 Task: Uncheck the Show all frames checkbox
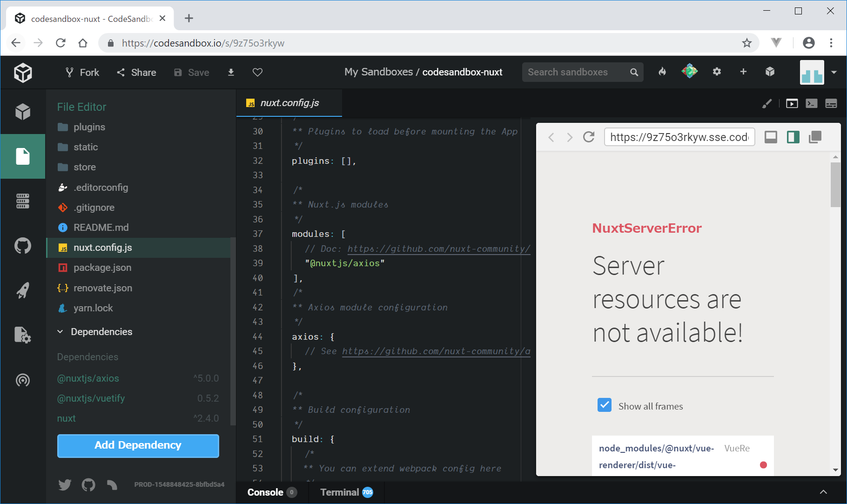click(x=604, y=405)
